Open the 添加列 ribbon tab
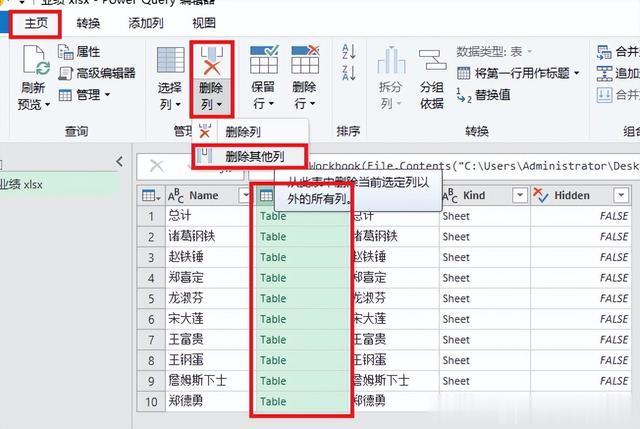640x429 pixels. (146, 23)
